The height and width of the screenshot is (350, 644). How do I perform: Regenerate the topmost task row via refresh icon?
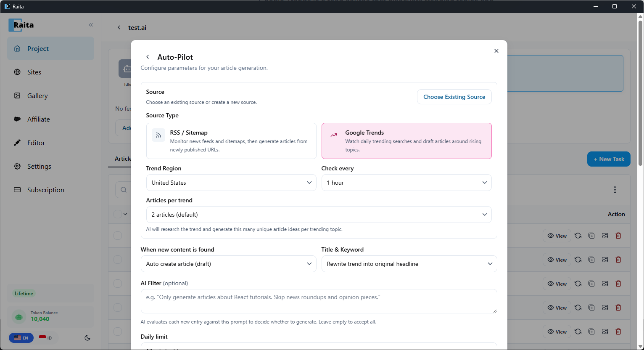[578, 236]
